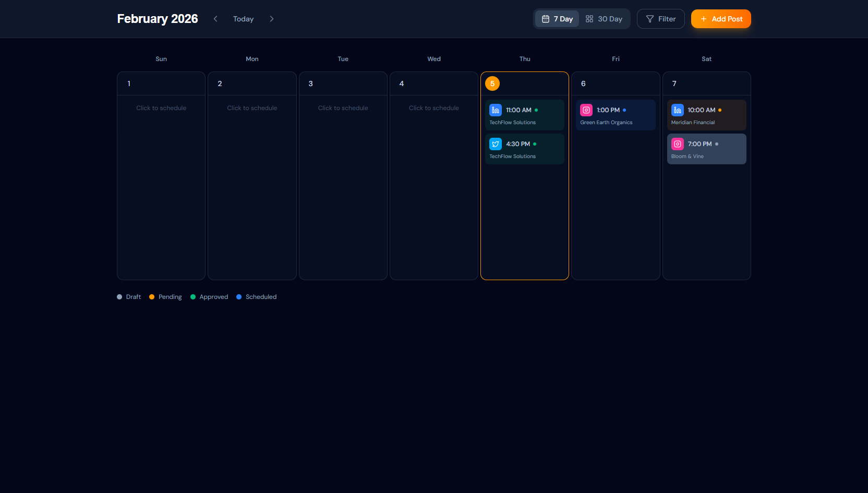Image resolution: width=868 pixels, height=493 pixels.
Task: Click the plus icon inside Add Post
Action: coord(703,19)
